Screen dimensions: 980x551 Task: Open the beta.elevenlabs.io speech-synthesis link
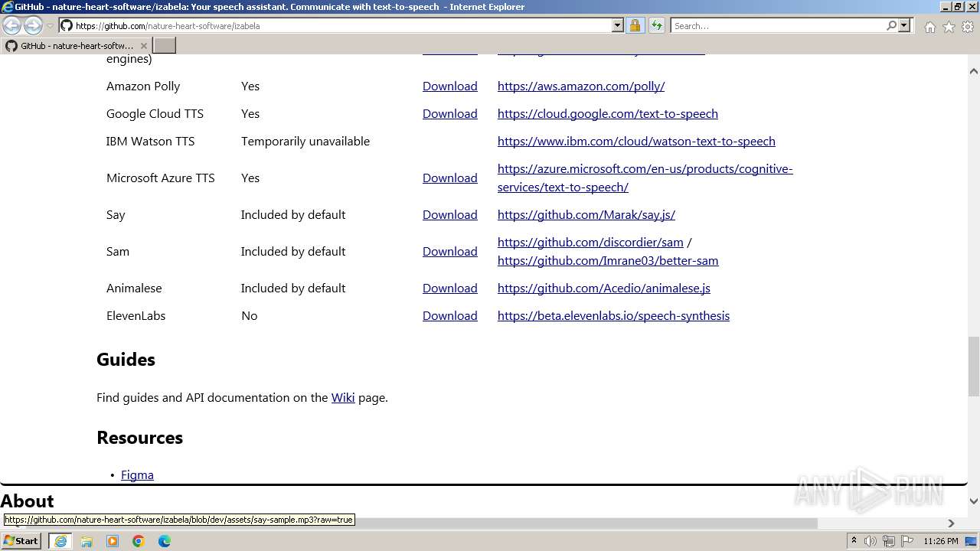click(613, 316)
